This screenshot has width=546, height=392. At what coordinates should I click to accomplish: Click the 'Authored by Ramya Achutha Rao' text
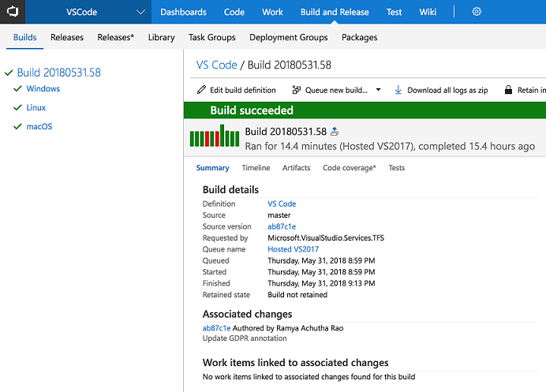pos(288,328)
